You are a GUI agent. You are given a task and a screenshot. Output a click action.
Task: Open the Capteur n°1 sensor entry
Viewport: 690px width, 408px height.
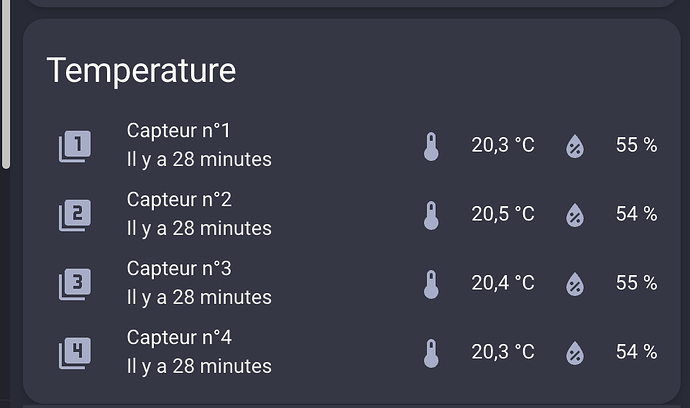(198, 145)
